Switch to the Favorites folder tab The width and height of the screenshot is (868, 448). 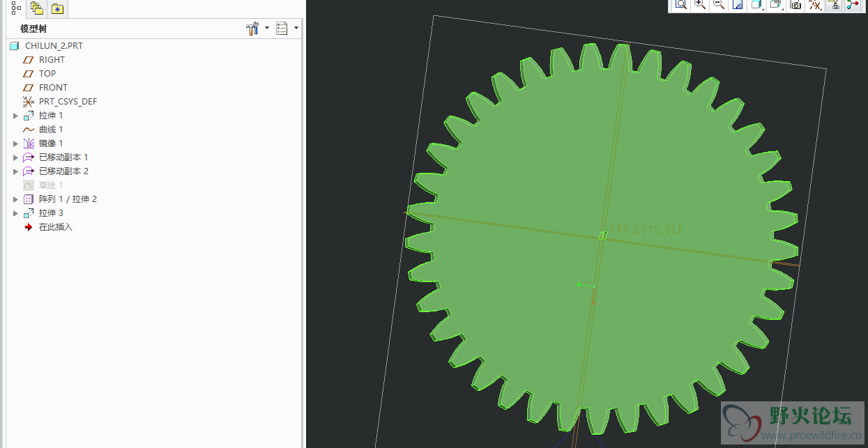pos(56,9)
